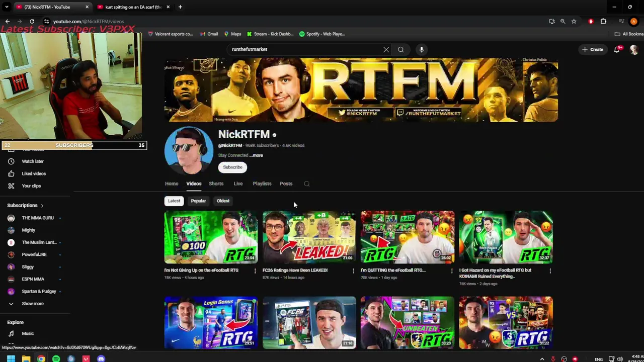Screen dimensions: 644x362
Task: Open options menu for FC26 Ratings LEAKED video
Action: (353, 271)
